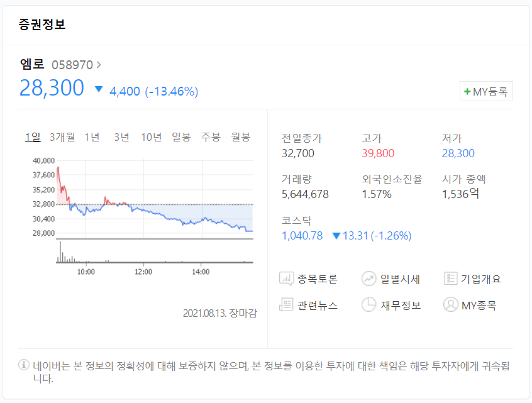
Task: Click the 증권정보 section heading
Action: click(x=42, y=25)
